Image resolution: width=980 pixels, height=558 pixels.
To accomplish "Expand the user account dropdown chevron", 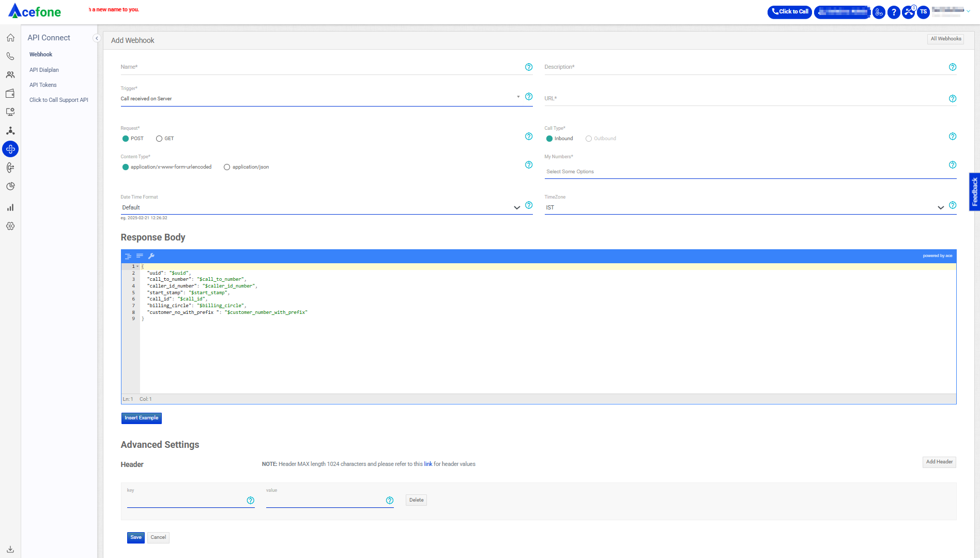I will (x=968, y=11).
